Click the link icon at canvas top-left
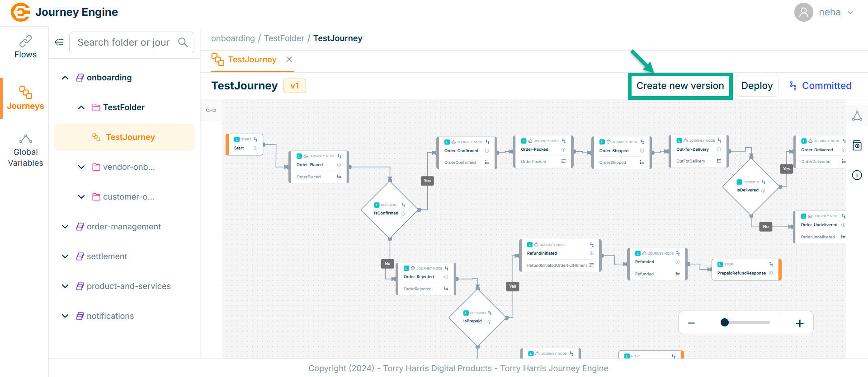Screen dimensions: 868x377 (x=211, y=110)
